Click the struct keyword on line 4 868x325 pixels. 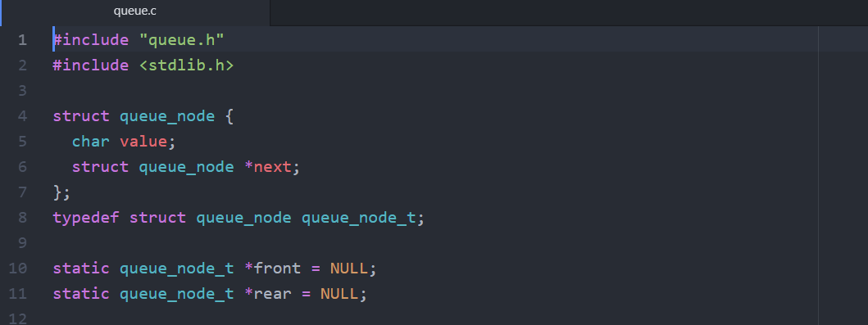[x=81, y=116]
